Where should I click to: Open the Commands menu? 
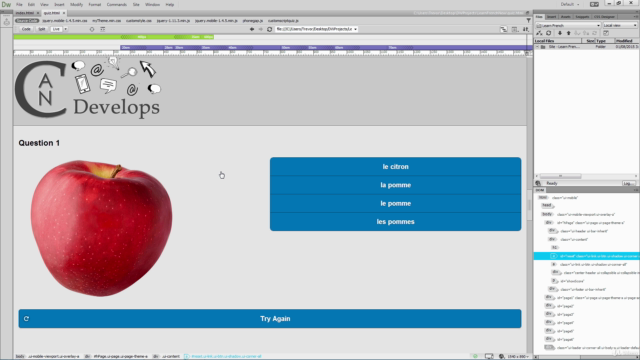pos(117,4)
